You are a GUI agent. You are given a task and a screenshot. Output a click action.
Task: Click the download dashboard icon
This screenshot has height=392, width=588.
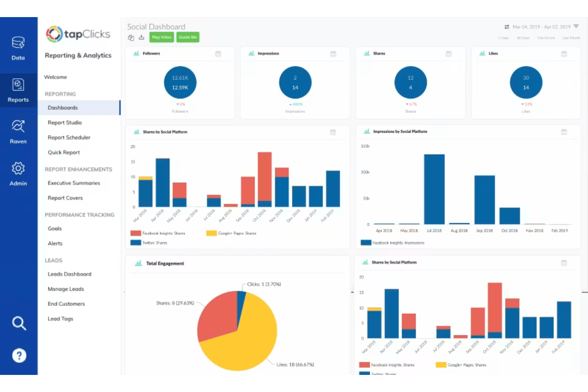(141, 37)
